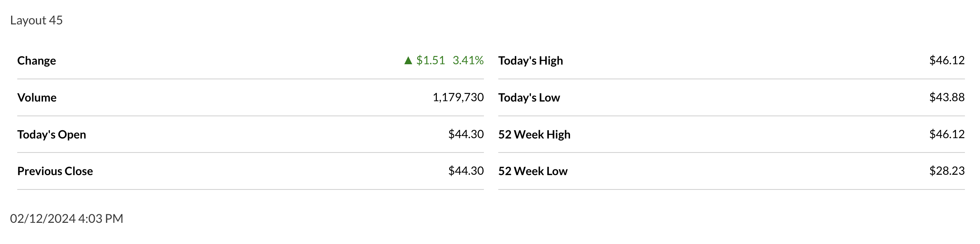Click the Today's Open $44.30 value
The width and height of the screenshot is (980, 244).
click(x=466, y=134)
